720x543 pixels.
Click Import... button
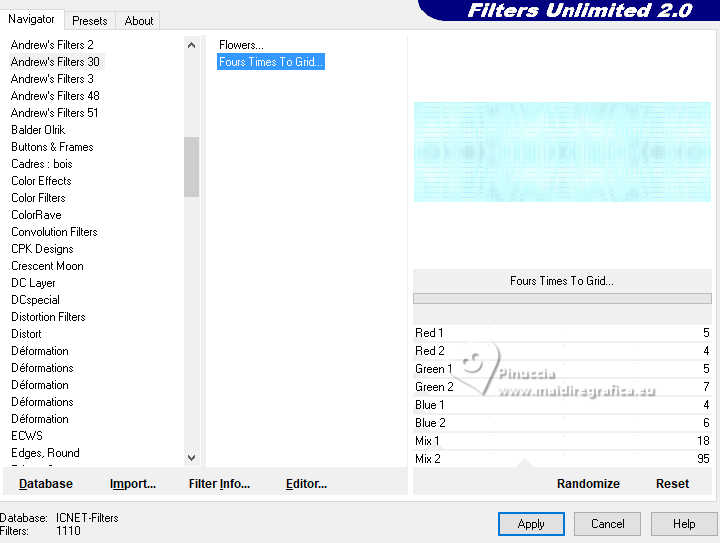(x=133, y=484)
